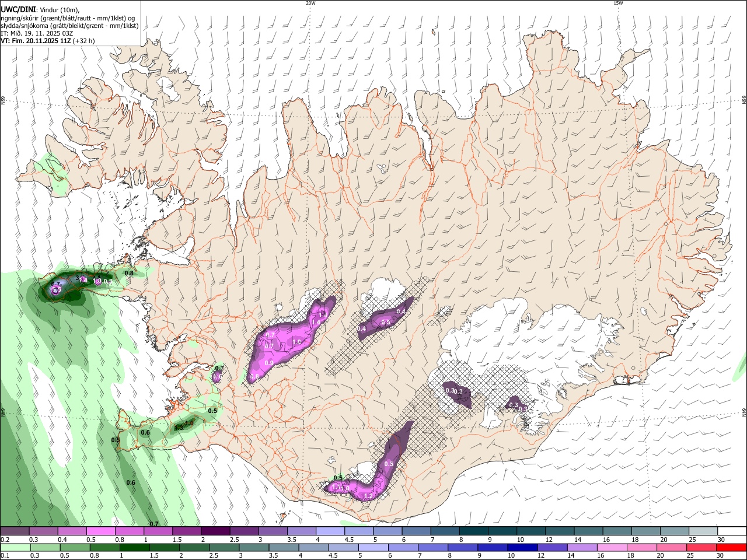The height and width of the screenshot is (560, 747).
Task: Pick bottom legend swatch between 3 and 3.5
Action: (x=254, y=547)
